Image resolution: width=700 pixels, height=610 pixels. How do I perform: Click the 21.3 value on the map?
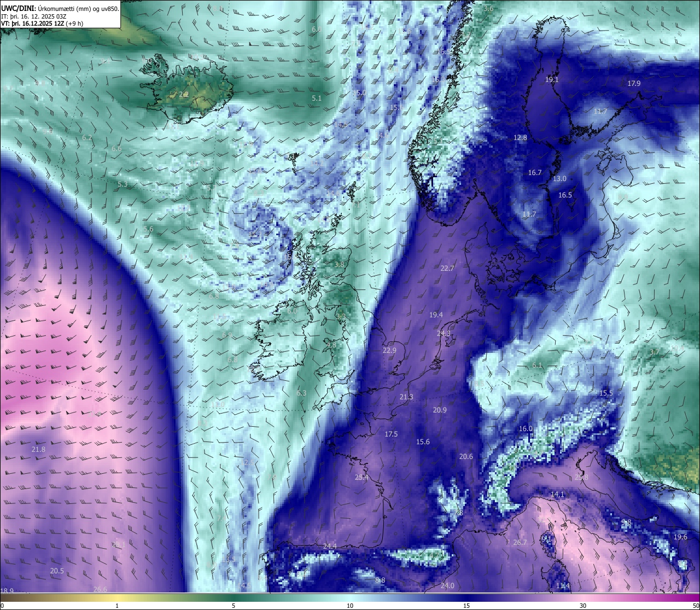click(x=406, y=397)
